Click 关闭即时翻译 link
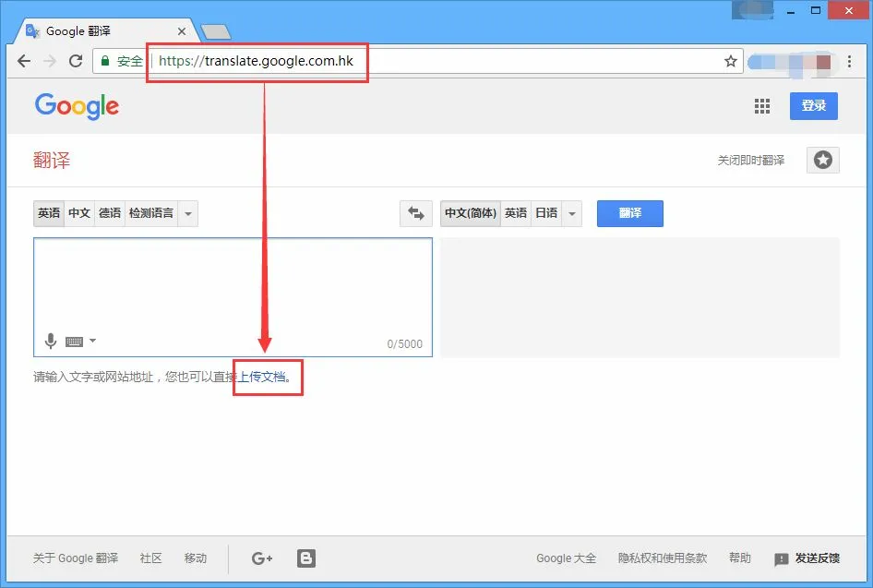 coord(750,161)
